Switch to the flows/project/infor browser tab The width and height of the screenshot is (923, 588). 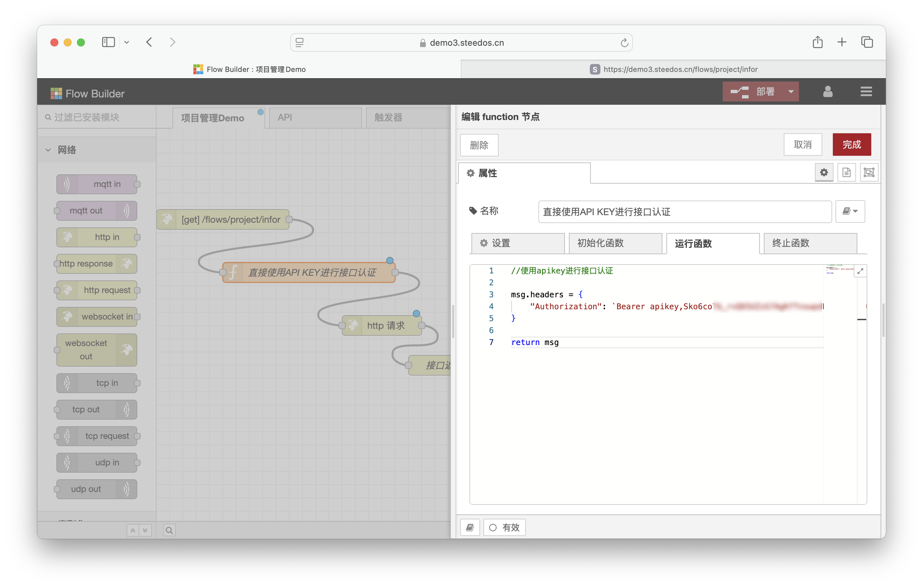(673, 69)
